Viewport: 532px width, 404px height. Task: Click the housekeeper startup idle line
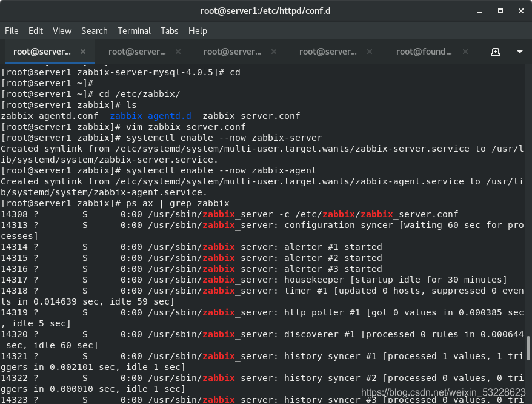tap(254, 280)
